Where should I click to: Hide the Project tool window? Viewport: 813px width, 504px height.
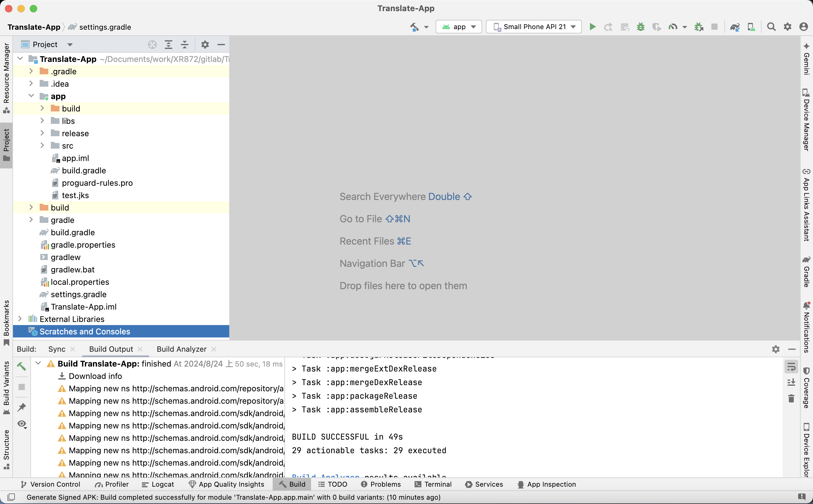click(221, 44)
